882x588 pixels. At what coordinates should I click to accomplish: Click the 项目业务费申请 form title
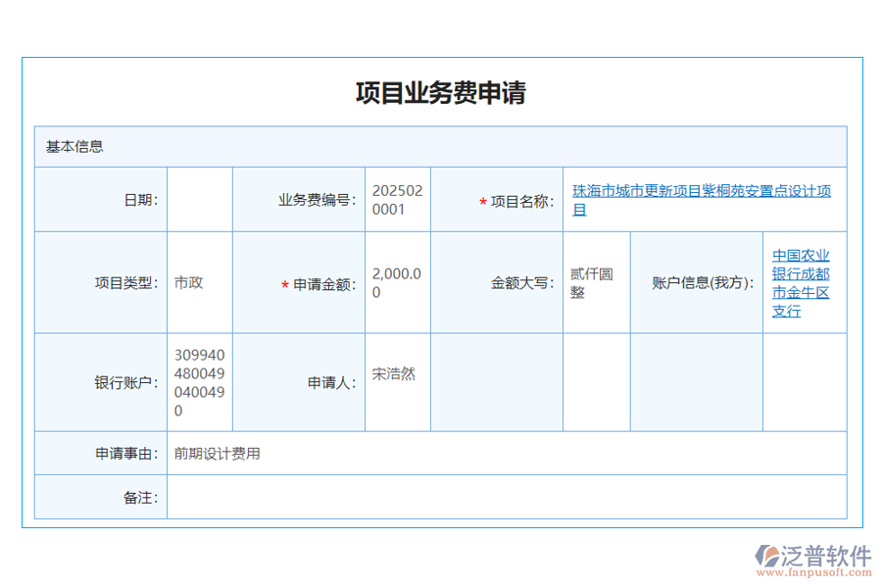[440, 92]
